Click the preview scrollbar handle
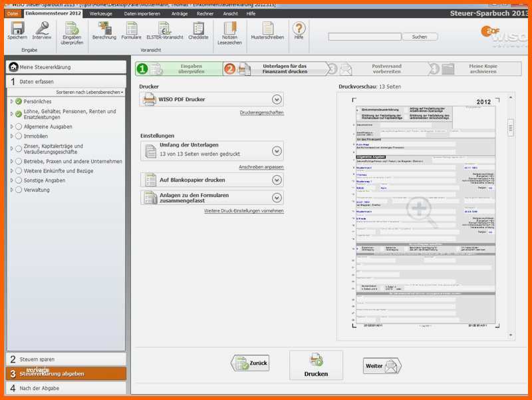The image size is (532, 400). tap(511, 128)
